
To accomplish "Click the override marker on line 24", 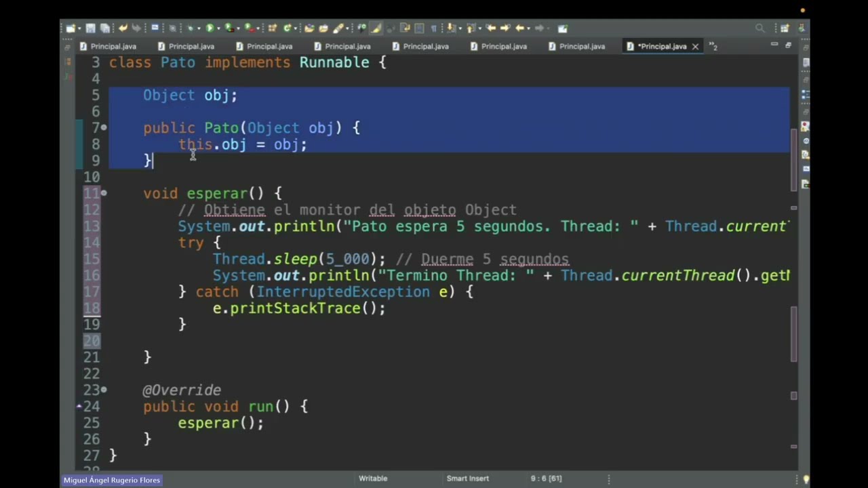I will (79, 406).
